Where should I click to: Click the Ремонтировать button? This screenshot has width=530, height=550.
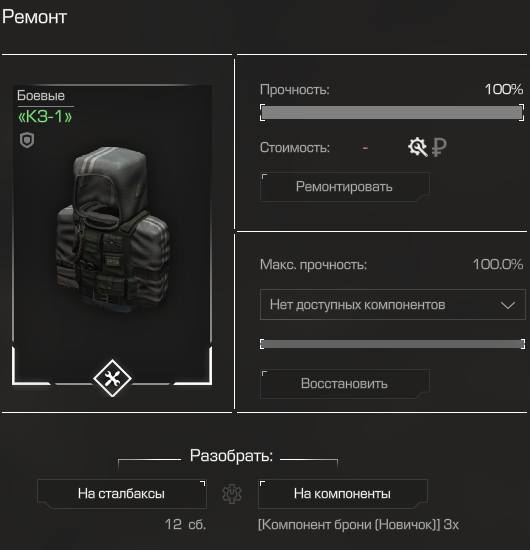click(x=344, y=187)
